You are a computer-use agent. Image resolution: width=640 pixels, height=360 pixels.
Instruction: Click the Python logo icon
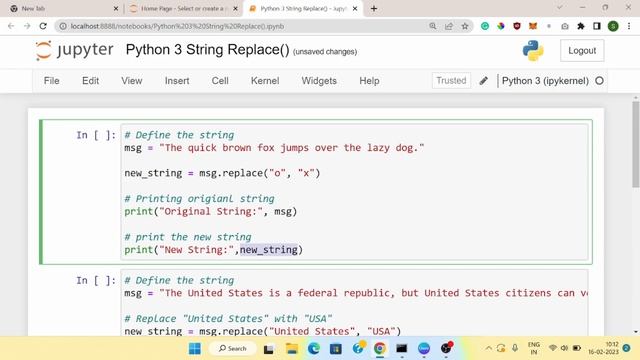click(x=533, y=51)
